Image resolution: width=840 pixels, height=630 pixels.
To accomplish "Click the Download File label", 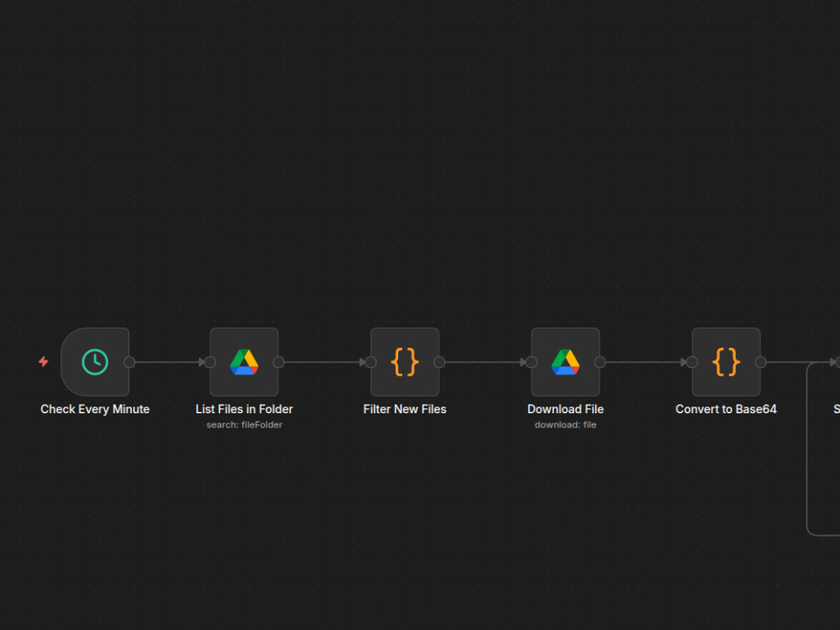I will click(565, 409).
